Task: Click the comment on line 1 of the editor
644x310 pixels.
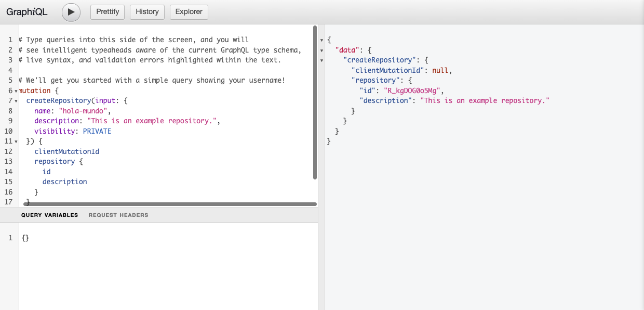Action: [134, 40]
